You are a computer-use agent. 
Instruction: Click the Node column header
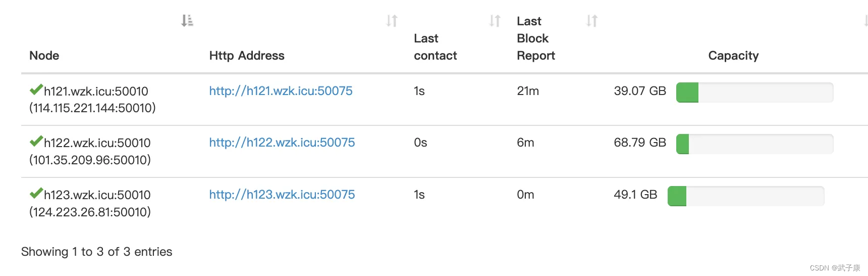tap(44, 56)
